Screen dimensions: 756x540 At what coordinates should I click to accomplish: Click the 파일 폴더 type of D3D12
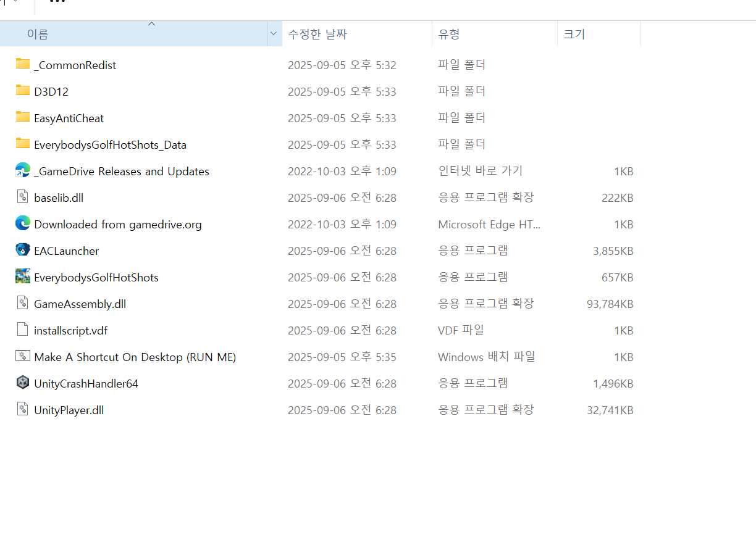point(462,91)
